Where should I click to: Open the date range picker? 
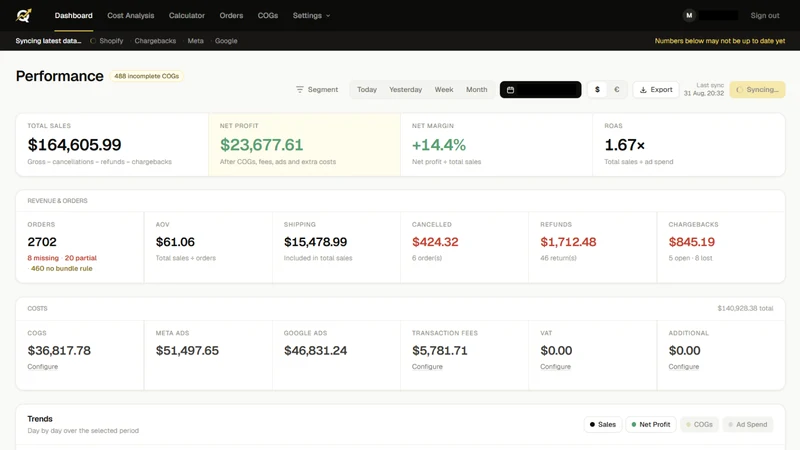[540, 90]
